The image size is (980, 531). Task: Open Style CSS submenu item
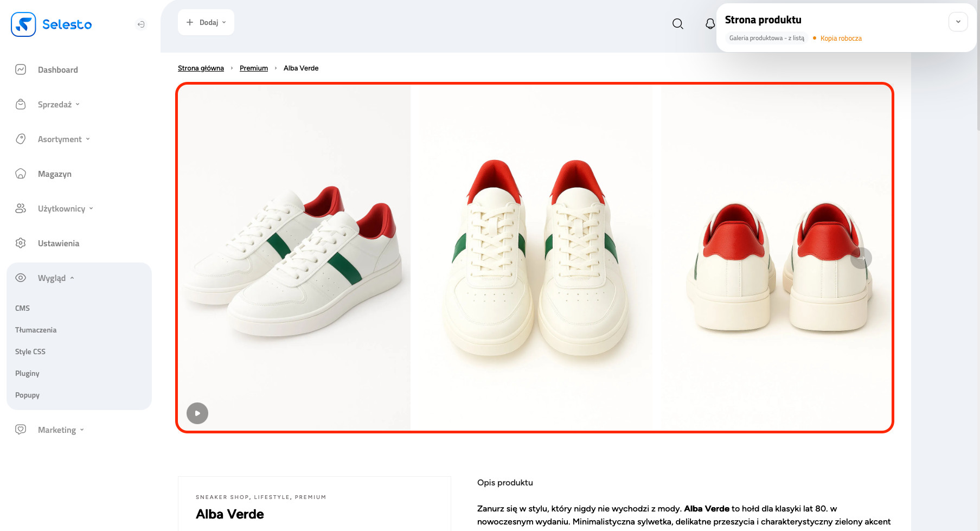(x=30, y=351)
